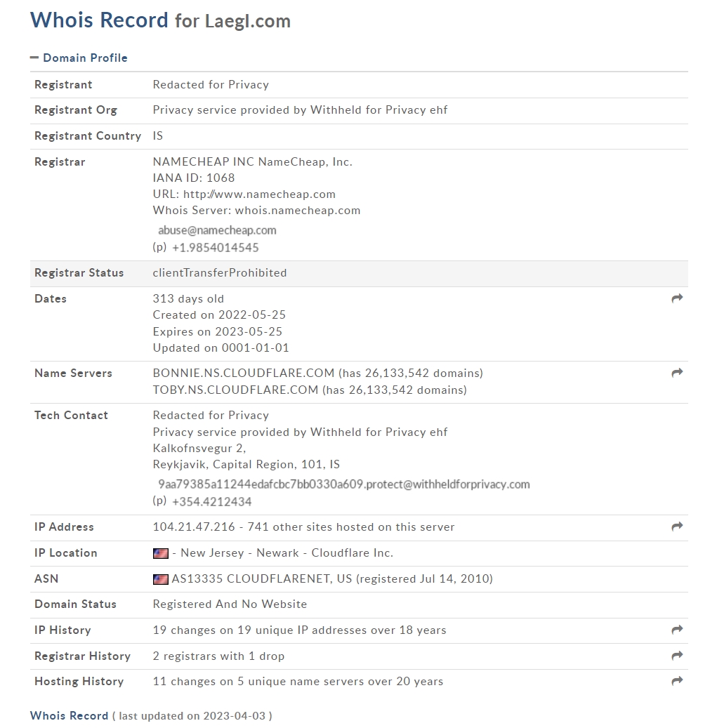Select Whois Server whois.namecheap.com text
710x728 pixels.
pyautogui.click(x=257, y=211)
